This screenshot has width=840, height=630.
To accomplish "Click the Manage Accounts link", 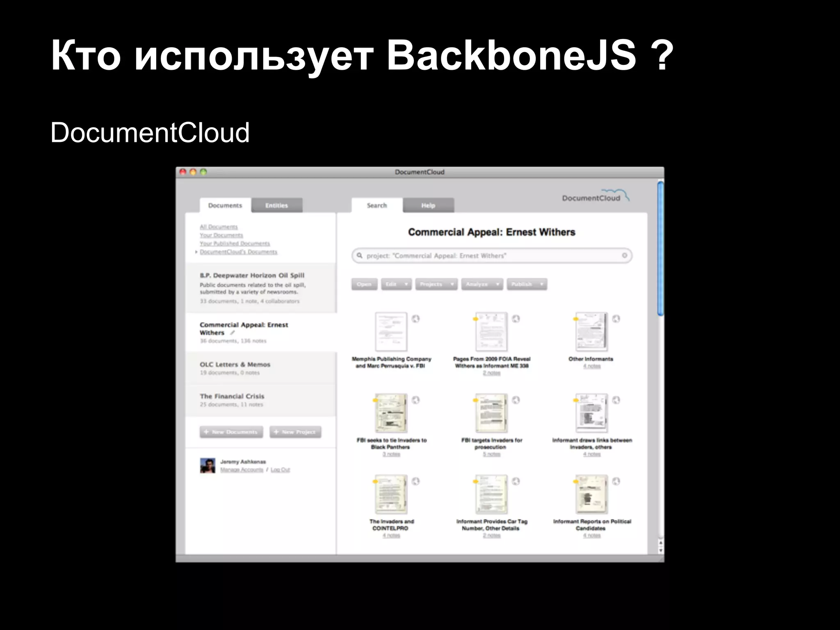I will pyautogui.click(x=242, y=470).
